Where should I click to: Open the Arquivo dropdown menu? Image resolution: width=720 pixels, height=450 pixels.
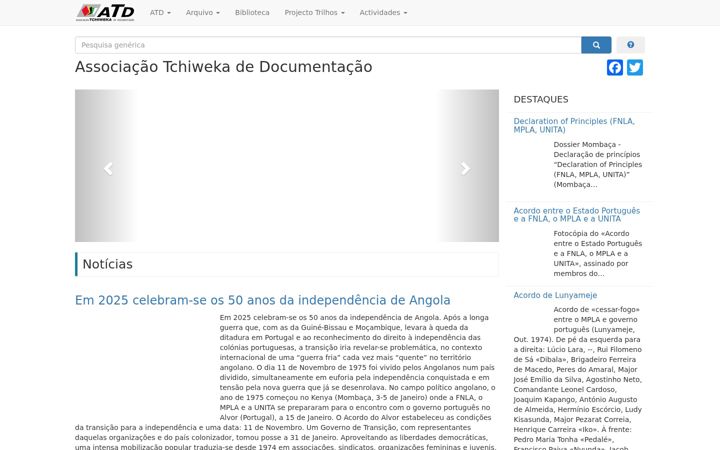(202, 13)
